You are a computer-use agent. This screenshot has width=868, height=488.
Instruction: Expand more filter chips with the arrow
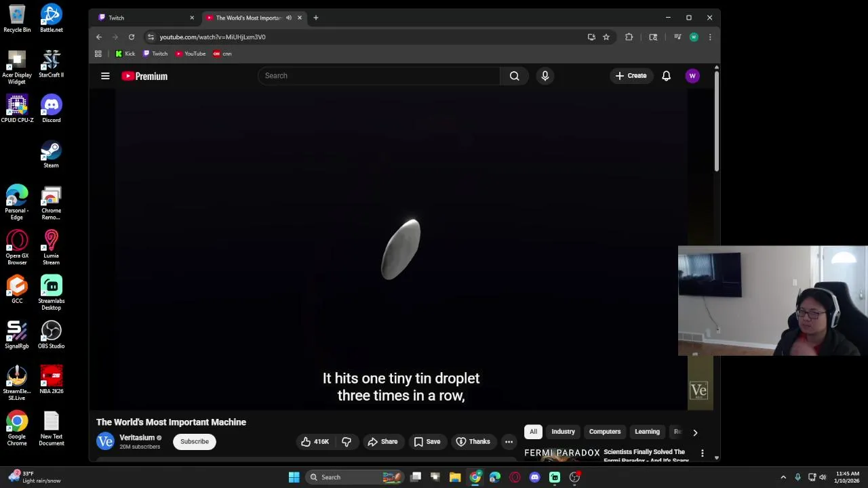tap(695, 432)
